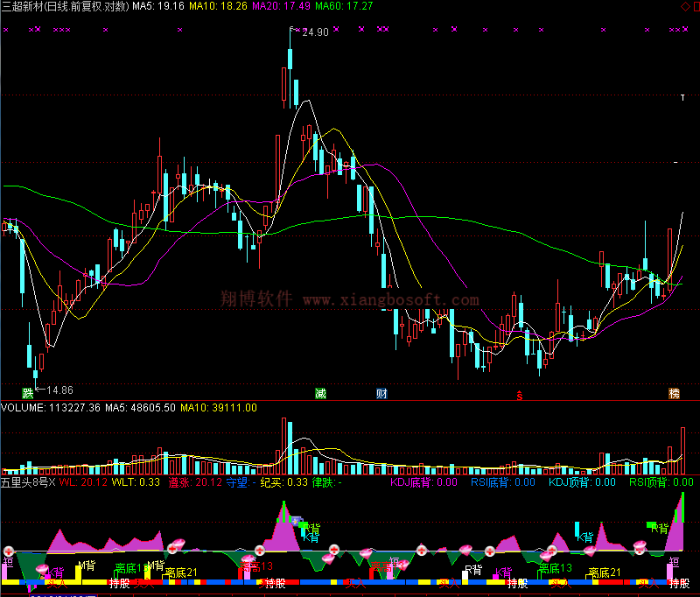Open the 五里头8号X indicator name
This screenshot has width=700, height=597.
(28, 482)
